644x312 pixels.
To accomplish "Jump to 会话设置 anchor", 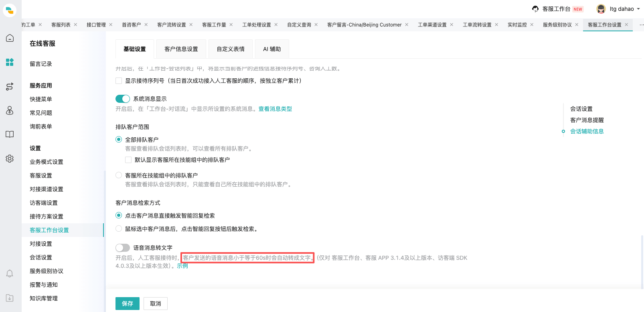I will click(x=581, y=109).
